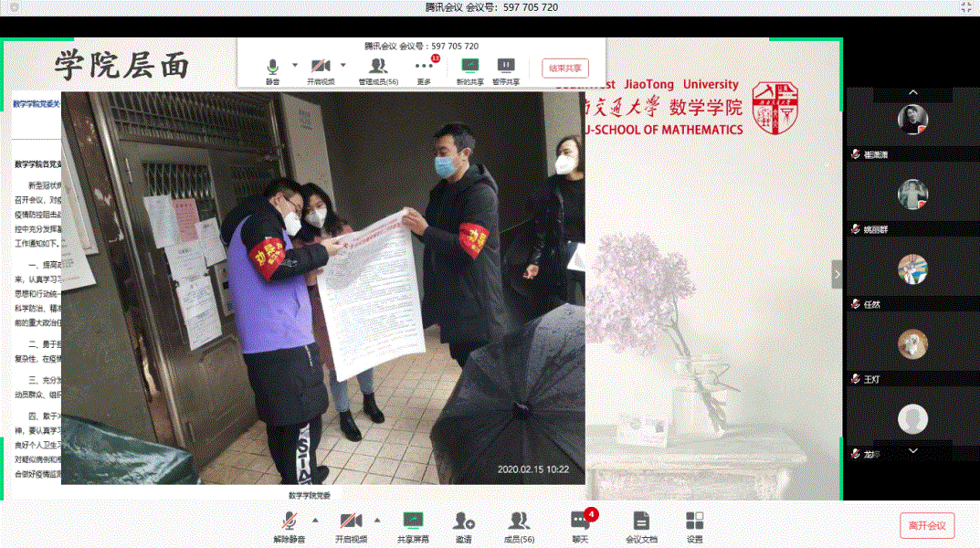Toggle 静音 microphone in shared toolbar

click(x=272, y=70)
